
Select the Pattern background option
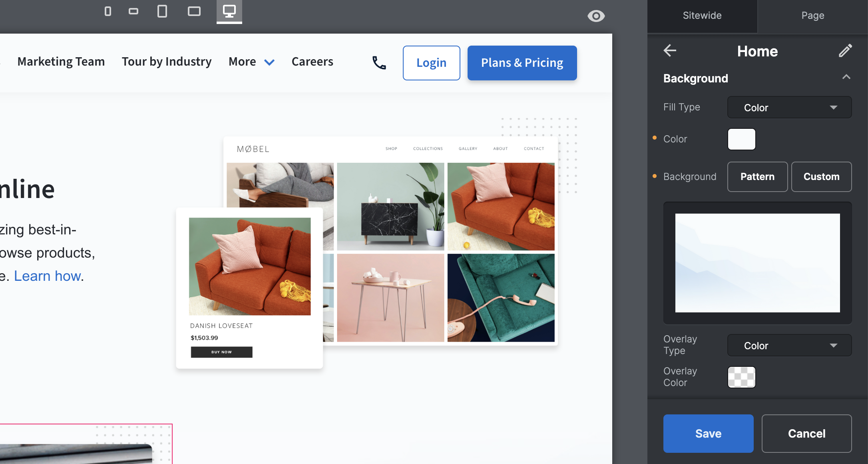pyautogui.click(x=757, y=177)
